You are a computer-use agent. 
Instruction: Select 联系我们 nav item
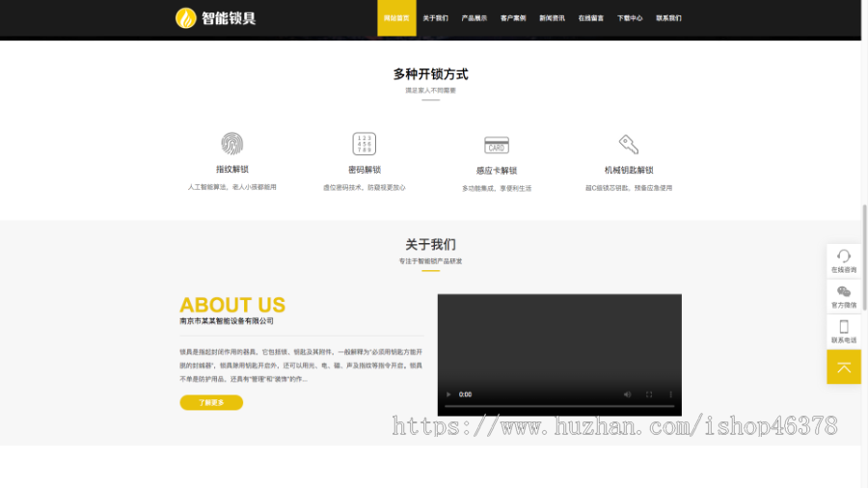coord(668,18)
